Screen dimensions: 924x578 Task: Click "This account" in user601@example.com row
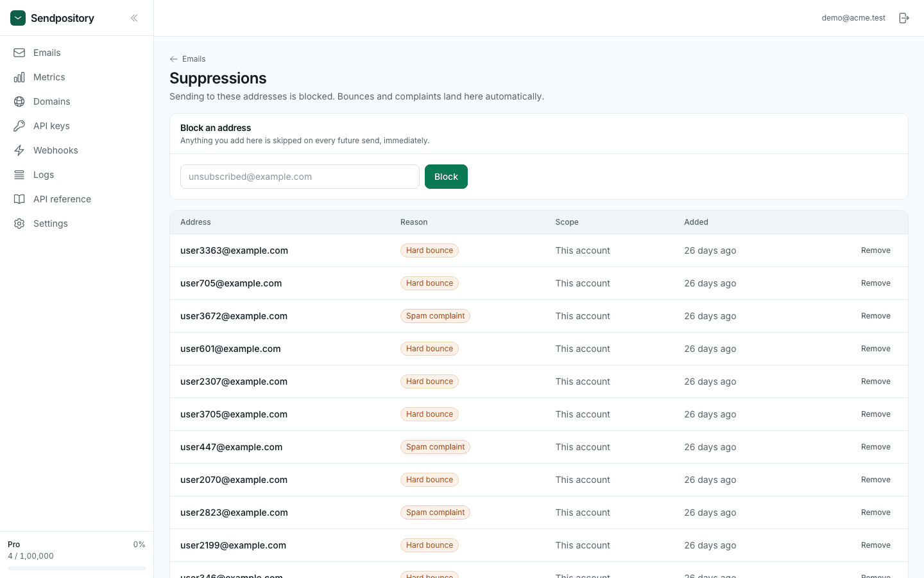point(583,349)
